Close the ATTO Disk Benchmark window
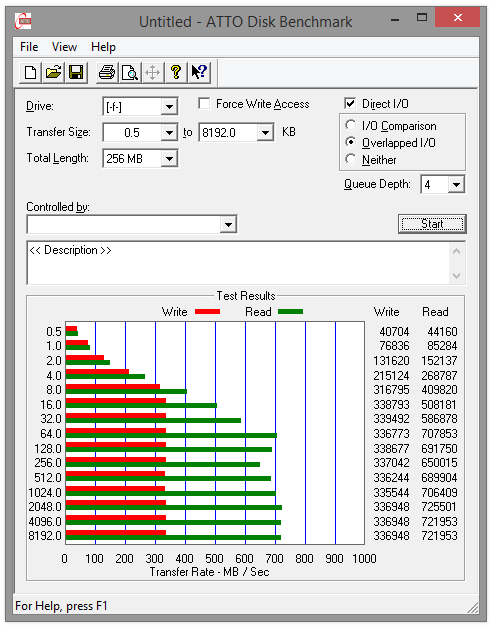 coord(457,18)
